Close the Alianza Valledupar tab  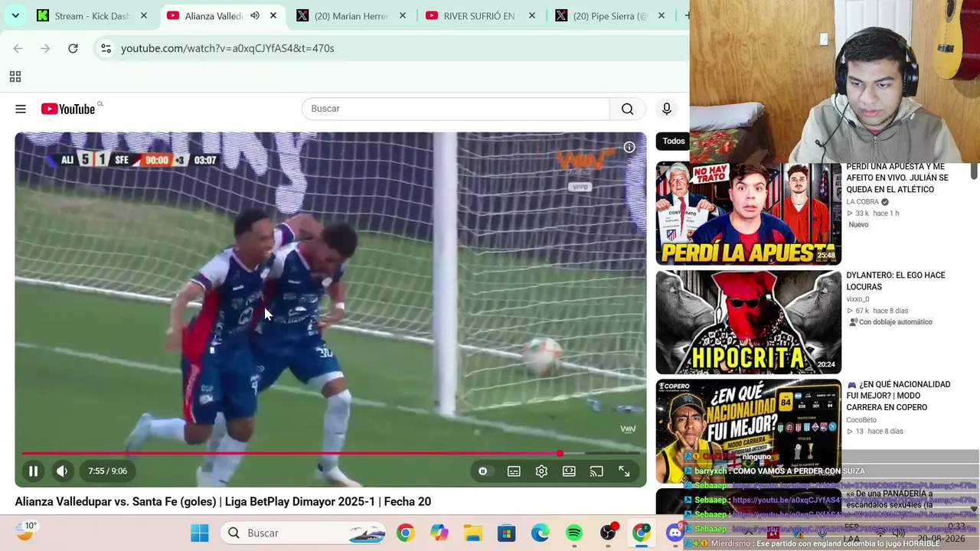tap(273, 15)
